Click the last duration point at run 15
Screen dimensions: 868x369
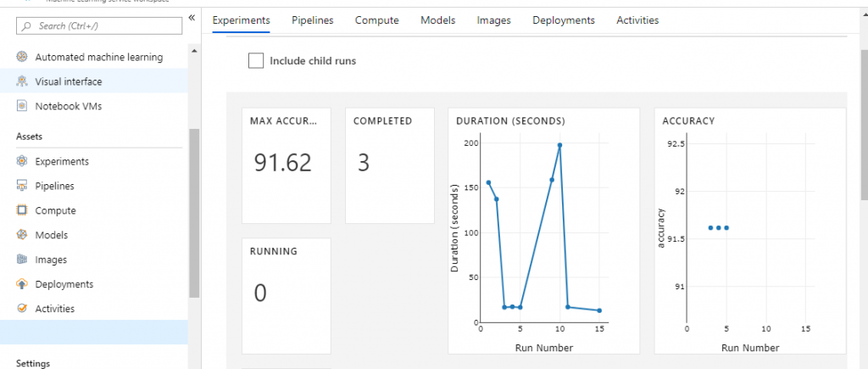[x=599, y=310]
